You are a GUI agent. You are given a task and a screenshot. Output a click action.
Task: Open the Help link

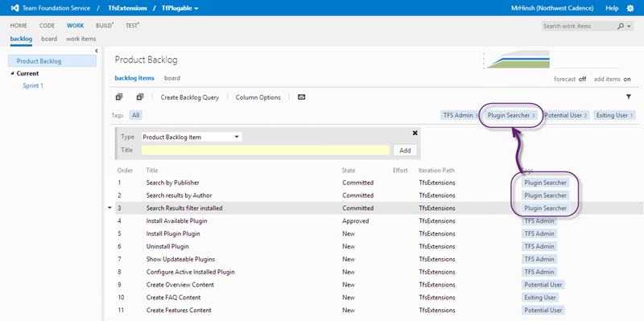[x=612, y=8]
